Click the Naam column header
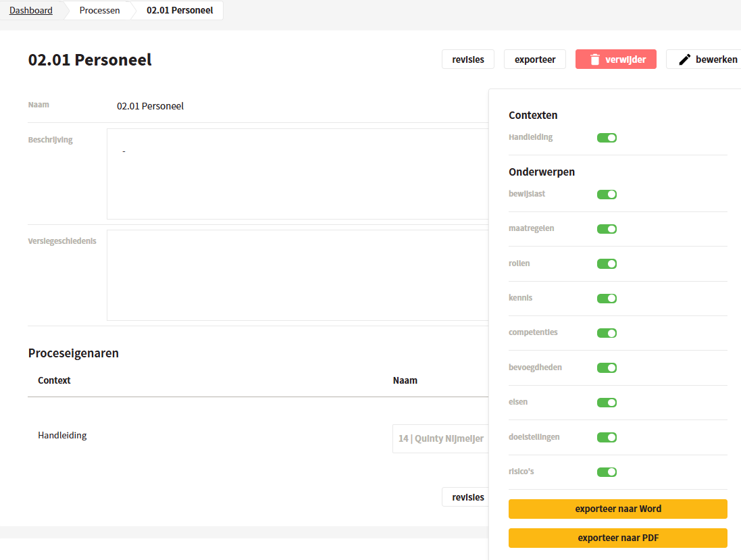 click(x=405, y=380)
